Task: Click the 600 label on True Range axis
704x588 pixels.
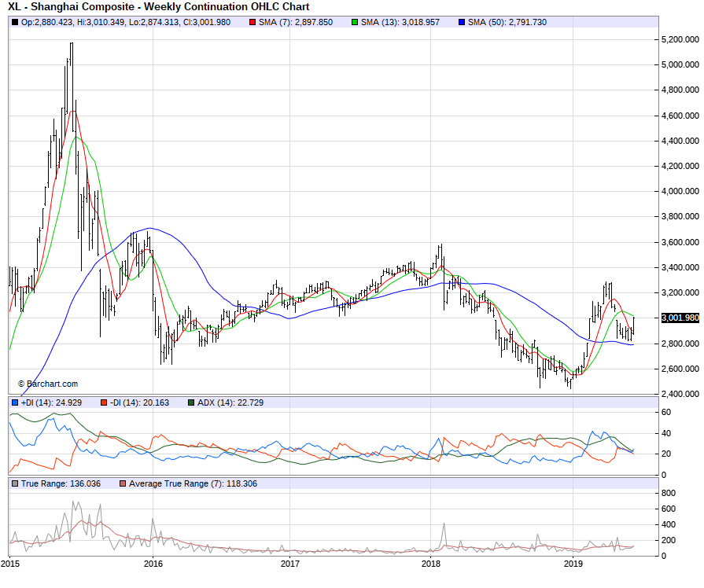Action: pos(669,509)
